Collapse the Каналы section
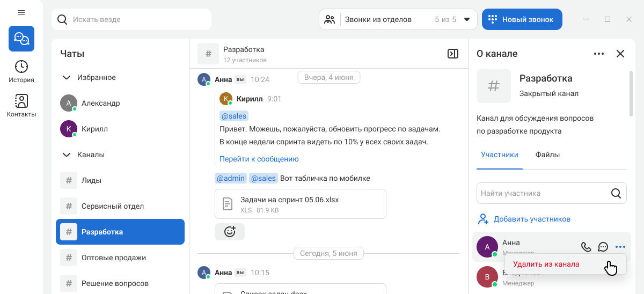The image size is (644, 294). (x=67, y=155)
